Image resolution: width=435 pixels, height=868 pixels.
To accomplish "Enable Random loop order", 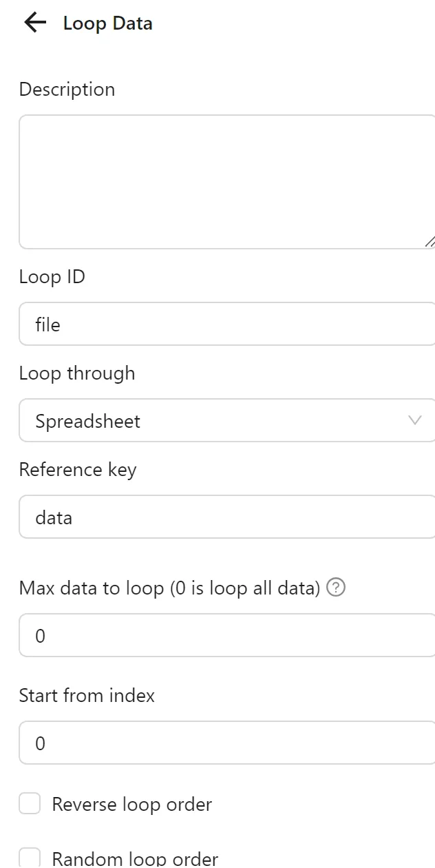I will point(29,858).
